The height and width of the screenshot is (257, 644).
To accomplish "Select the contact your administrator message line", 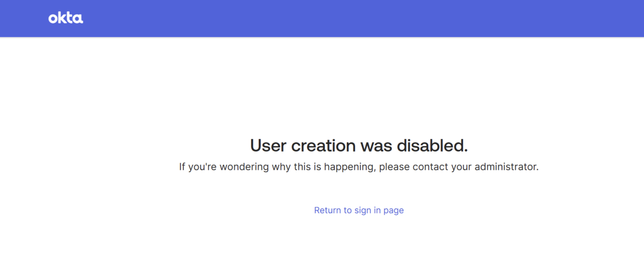I will pos(359,167).
